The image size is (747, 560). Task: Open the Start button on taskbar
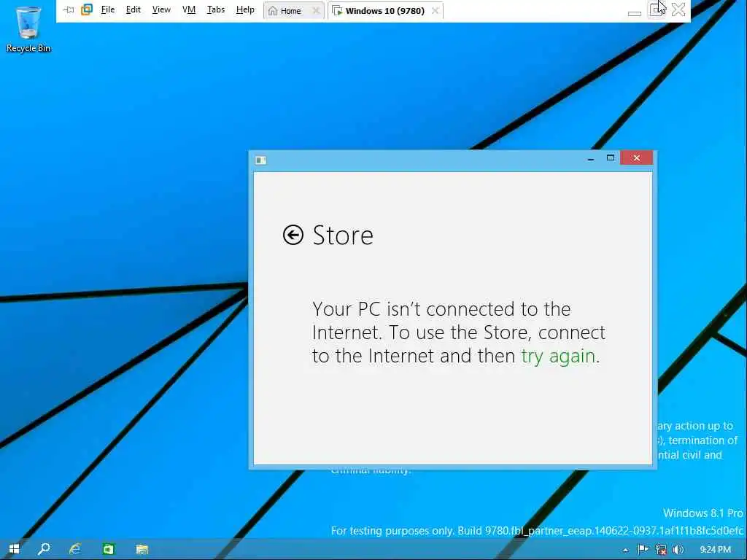15,549
